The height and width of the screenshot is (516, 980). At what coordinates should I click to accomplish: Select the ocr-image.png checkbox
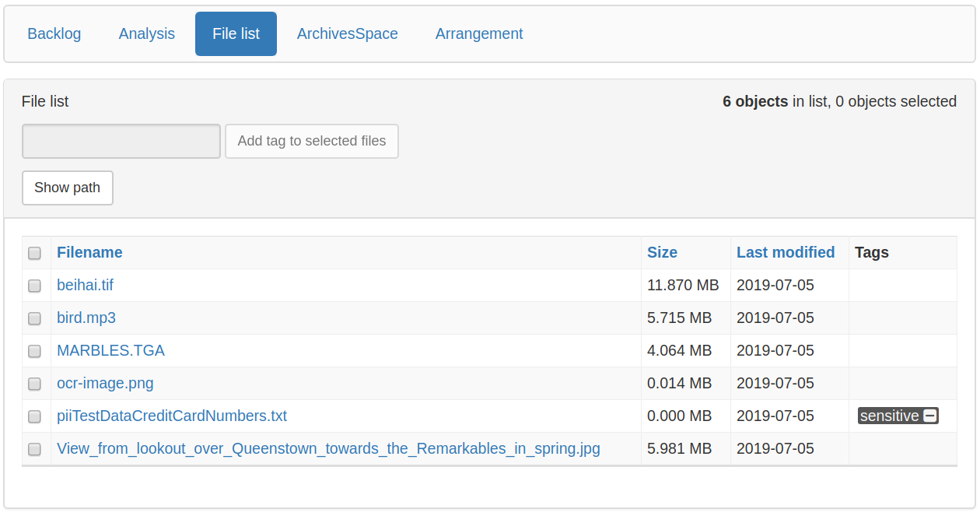click(x=34, y=384)
